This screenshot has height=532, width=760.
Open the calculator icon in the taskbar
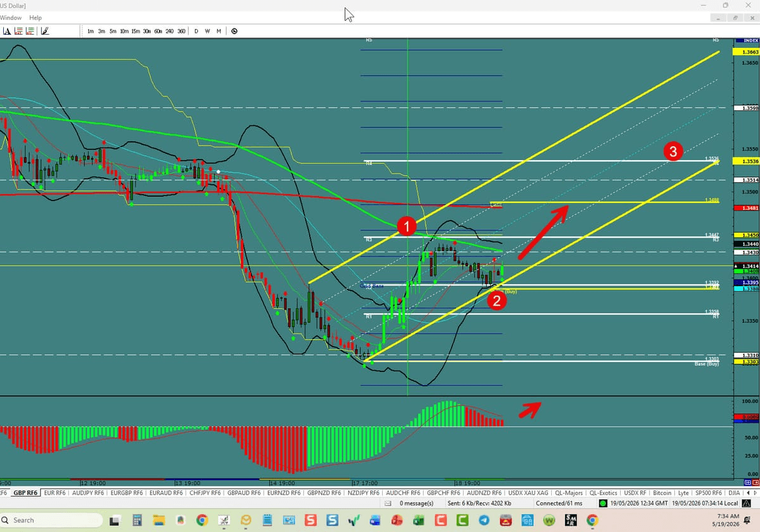(x=137, y=520)
